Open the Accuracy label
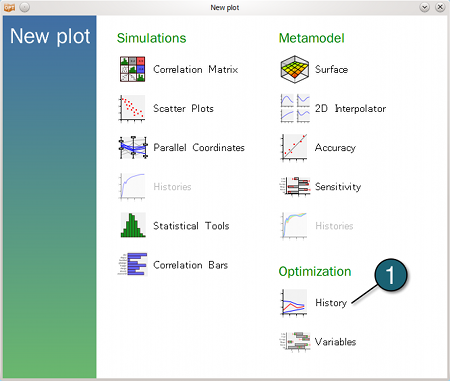450x381 pixels. pyautogui.click(x=335, y=147)
